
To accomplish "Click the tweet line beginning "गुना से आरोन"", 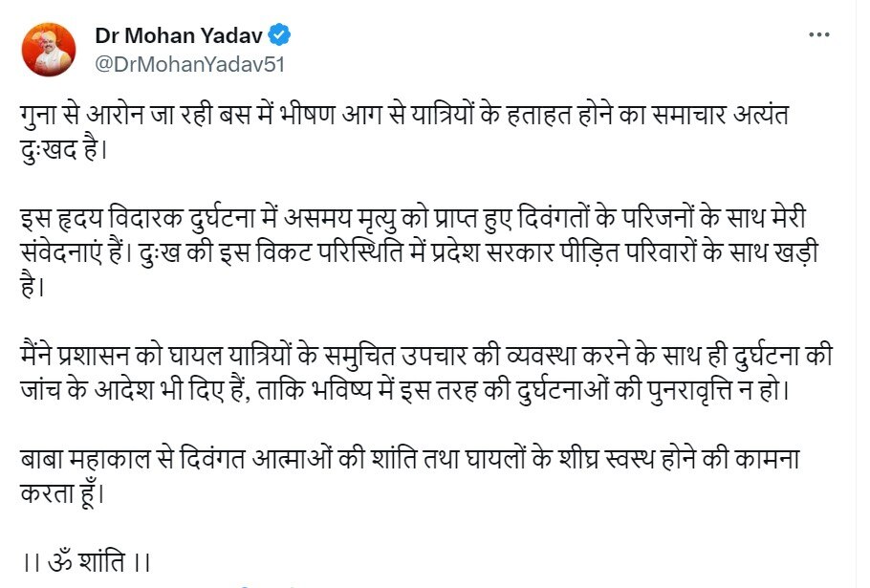I will pos(402,115).
